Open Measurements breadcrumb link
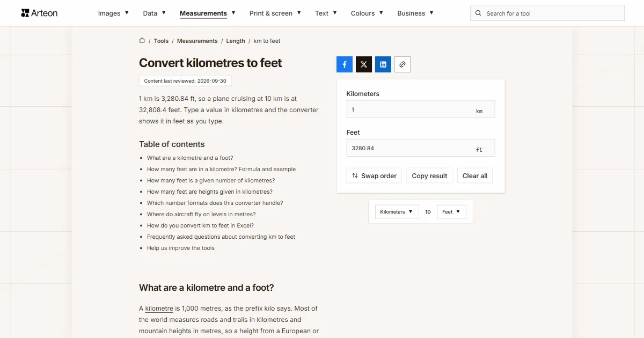Image resolution: width=644 pixels, height=338 pixels. coord(197,41)
